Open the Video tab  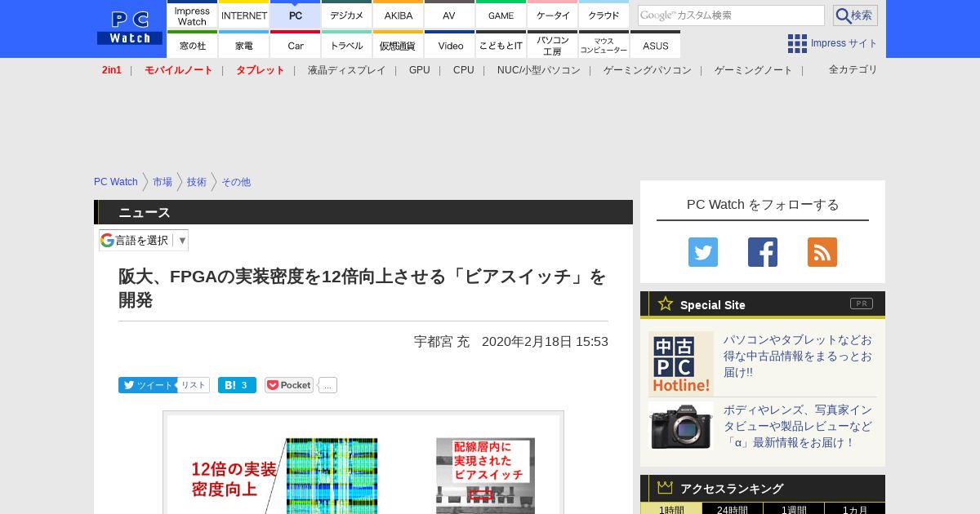[x=449, y=46]
